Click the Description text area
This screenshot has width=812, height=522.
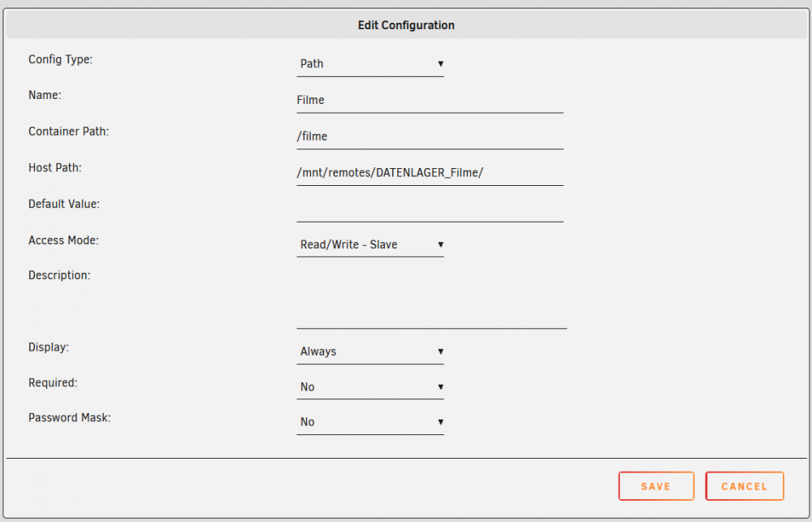[431, 298]
